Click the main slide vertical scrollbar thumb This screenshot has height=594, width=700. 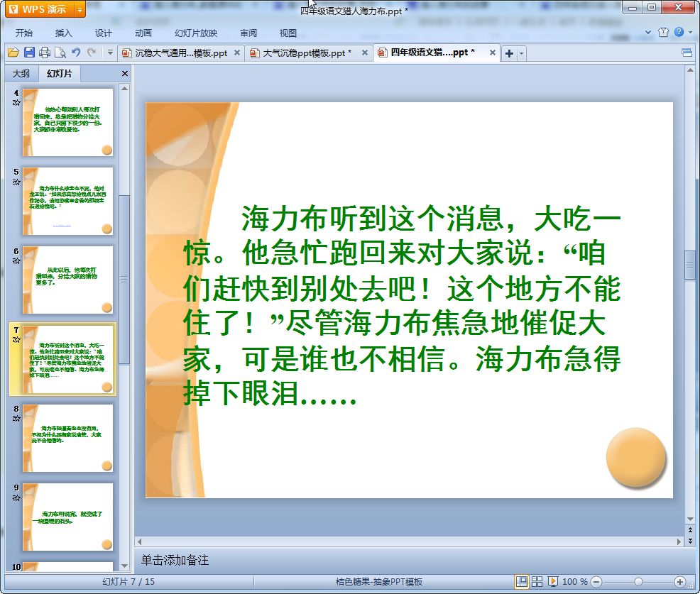690,265
